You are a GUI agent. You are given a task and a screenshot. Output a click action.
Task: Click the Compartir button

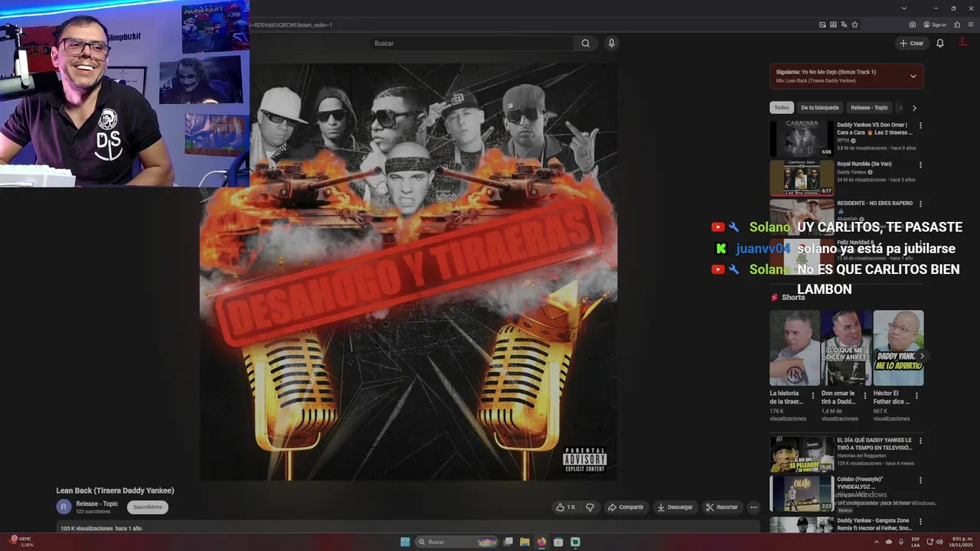tap(626, 507)
